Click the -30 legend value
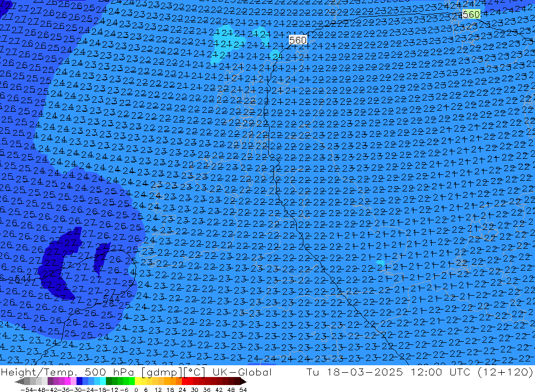This screenshot has height=392, width=535. pos(76,390)
